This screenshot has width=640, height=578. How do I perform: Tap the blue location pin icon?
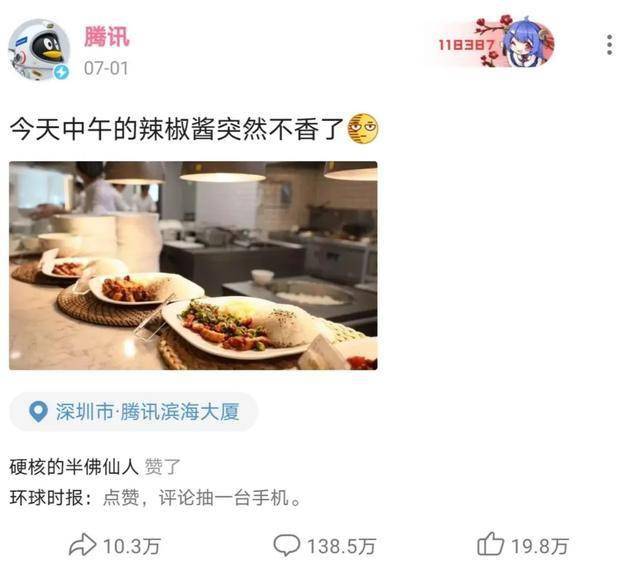[38, 412]
